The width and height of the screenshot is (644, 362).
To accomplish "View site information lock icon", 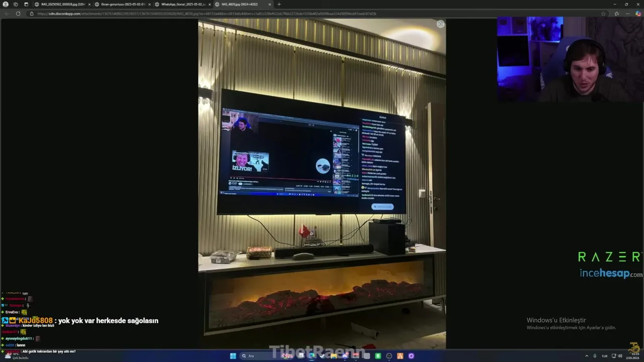I will [x=32, y=14].
